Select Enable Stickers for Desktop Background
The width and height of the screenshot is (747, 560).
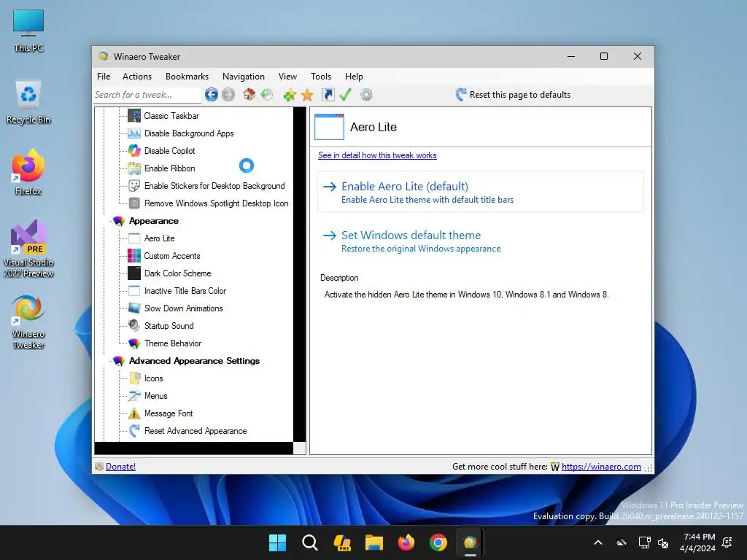[x=214, y=186]
